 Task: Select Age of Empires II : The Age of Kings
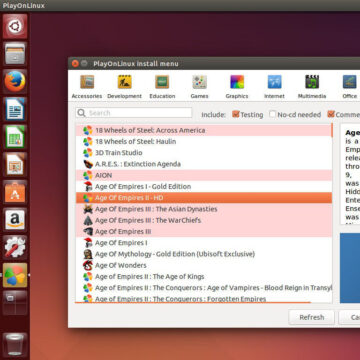(x=204, y=277)
